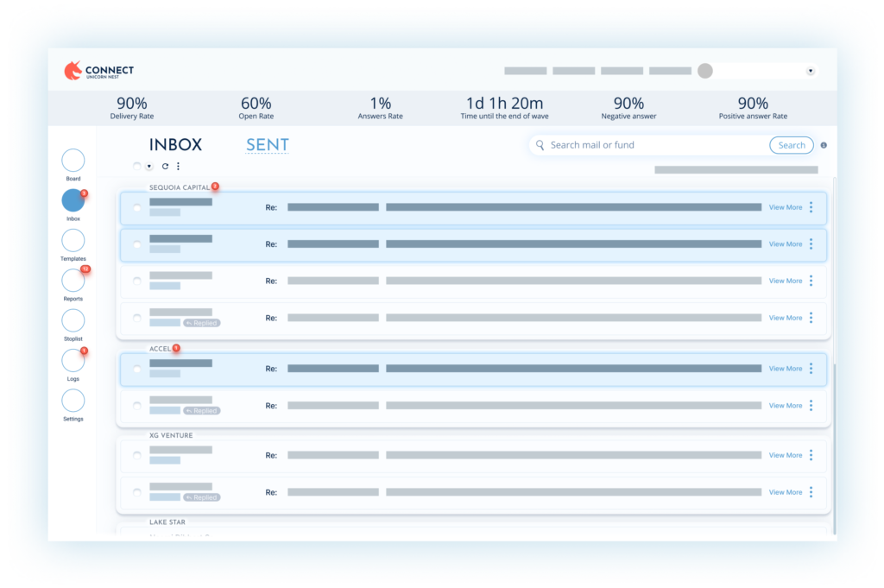Focus the Search mail or fund field

click(648, 145)
